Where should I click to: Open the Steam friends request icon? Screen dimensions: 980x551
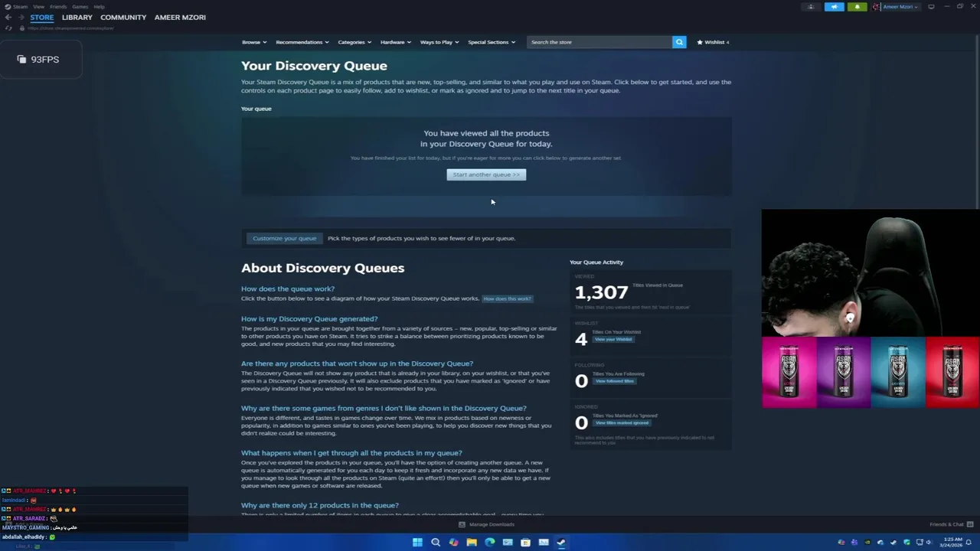[x=811, y=7]
